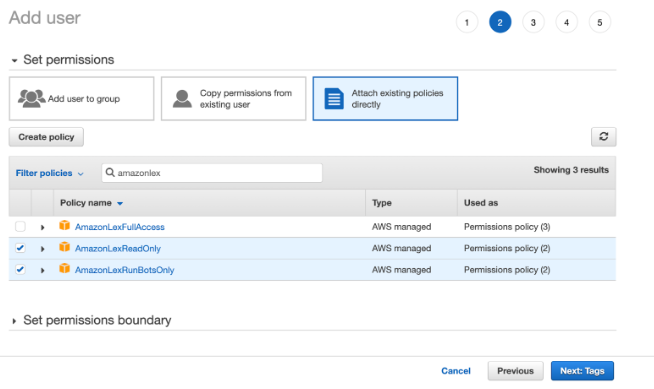Click the 'Showing 3 results' text

[571, 170]
